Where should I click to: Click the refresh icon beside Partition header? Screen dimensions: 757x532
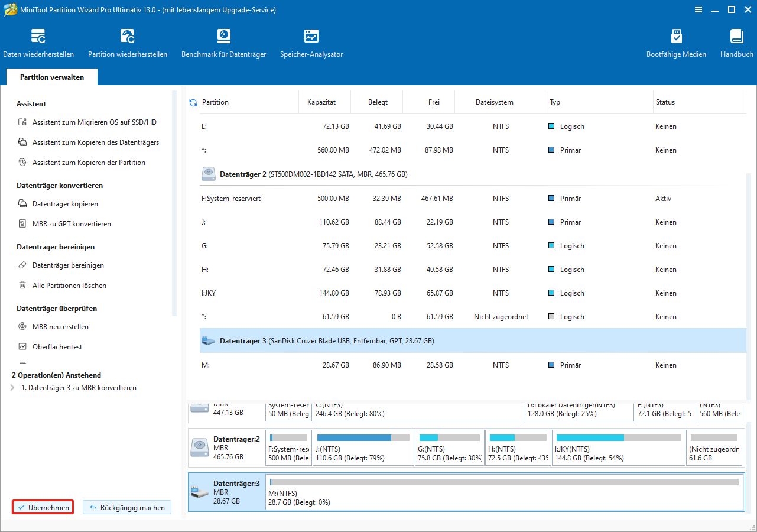(193, 103)
